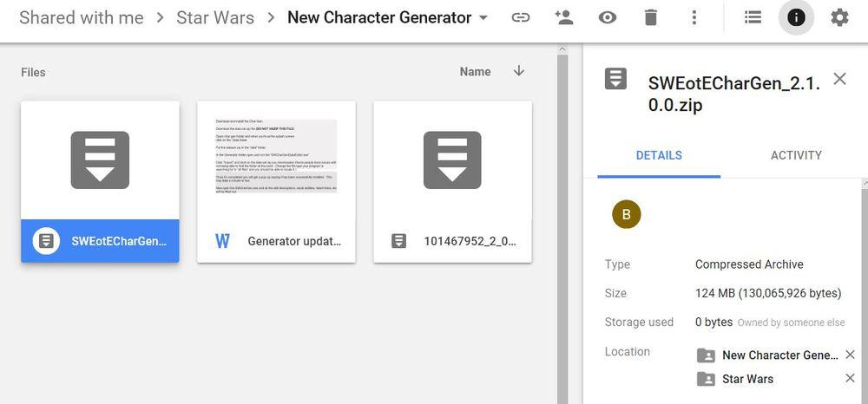Remove New Character Generator location entry

click(x=850, y=355)
